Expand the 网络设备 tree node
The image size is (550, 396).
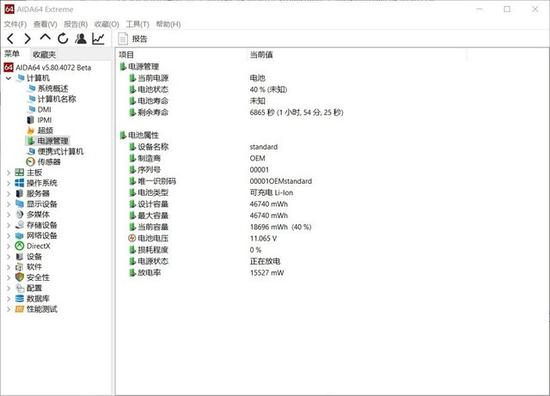pos(8,236)
